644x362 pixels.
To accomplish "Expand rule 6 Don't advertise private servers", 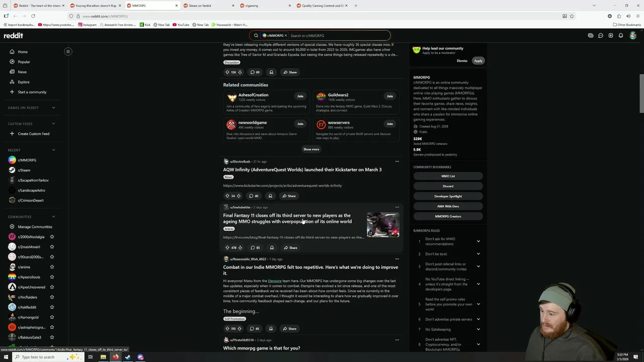I will pos(478,319).
